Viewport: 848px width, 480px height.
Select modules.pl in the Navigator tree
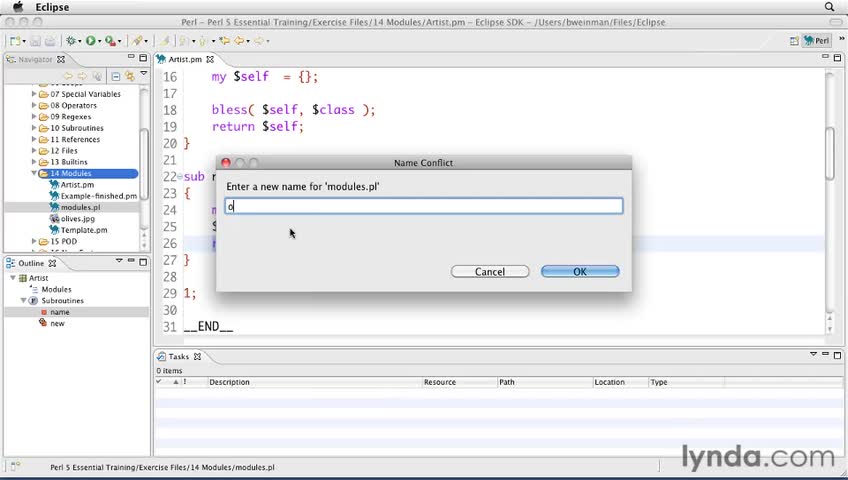click(x=80, y=207)
